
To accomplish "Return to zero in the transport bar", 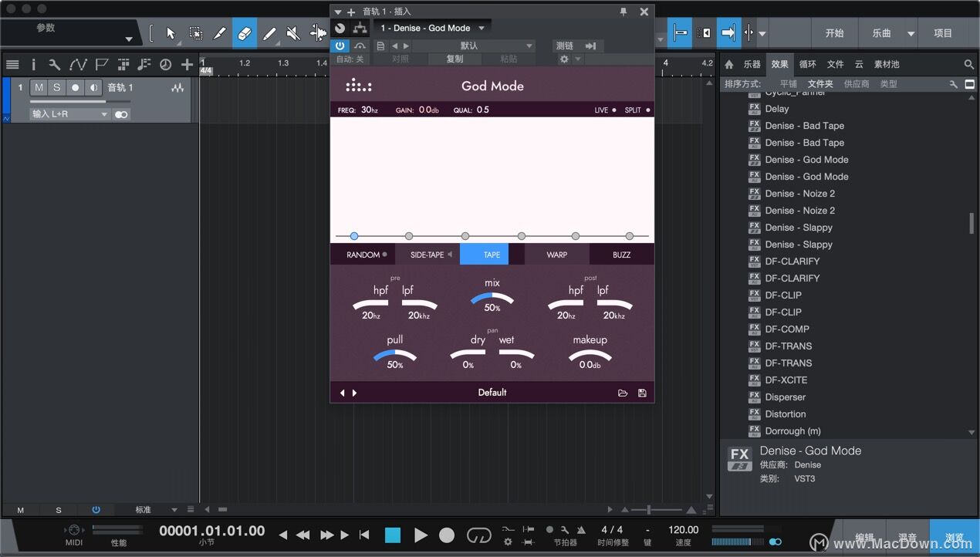I will (364, 535).
